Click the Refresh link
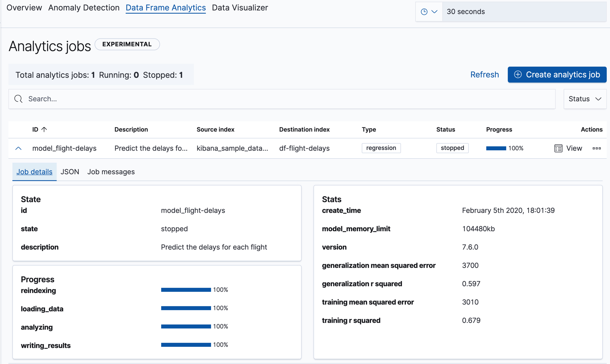Viewport: 610px width, 364px height. coord(484,75)
